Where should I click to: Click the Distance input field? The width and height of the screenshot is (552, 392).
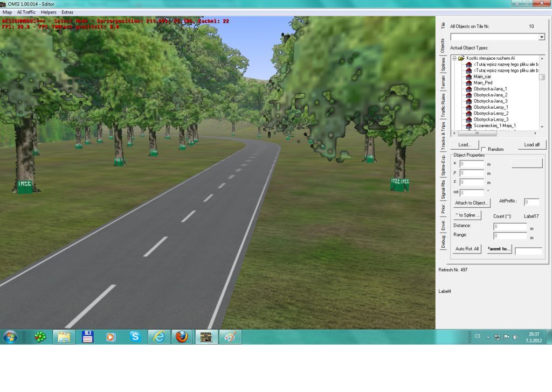coord(510,227)
